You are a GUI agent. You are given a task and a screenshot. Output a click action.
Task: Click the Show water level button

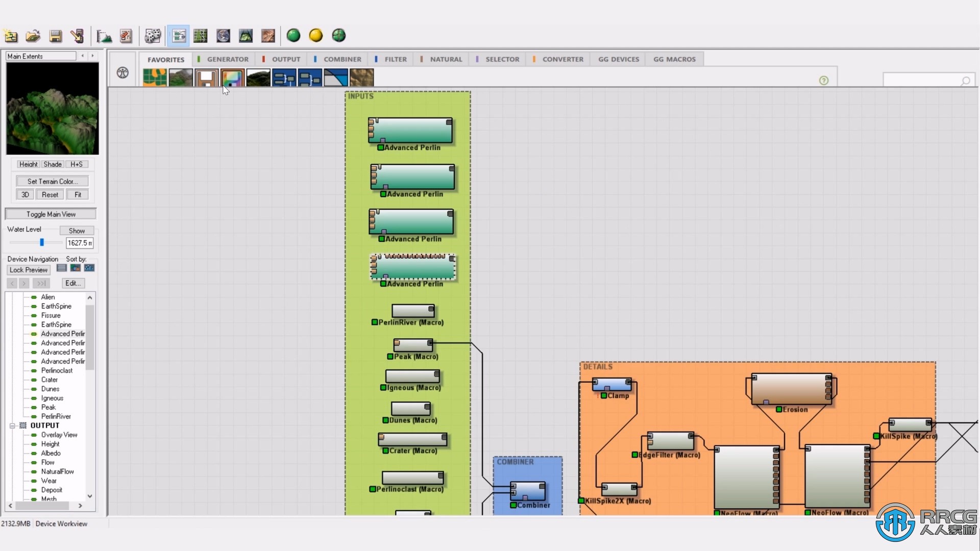(76, 231)
